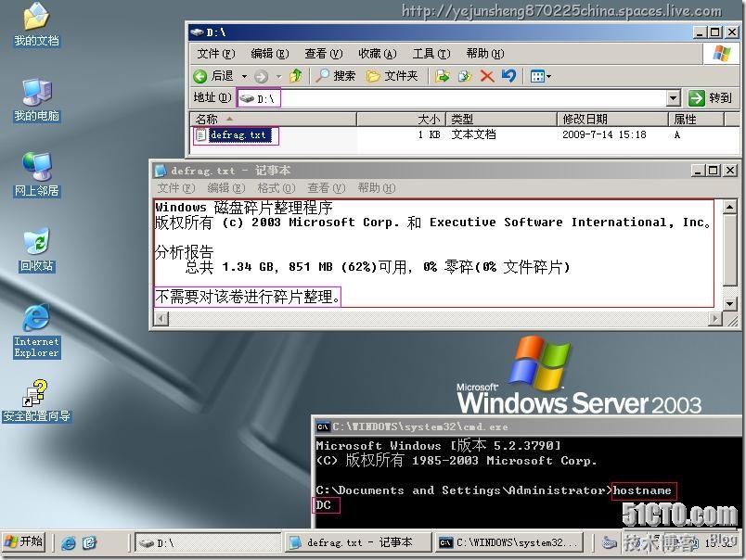Click the Move To icon in Explorer toolbar
The image size is (746, 560).
pos(443,76)
